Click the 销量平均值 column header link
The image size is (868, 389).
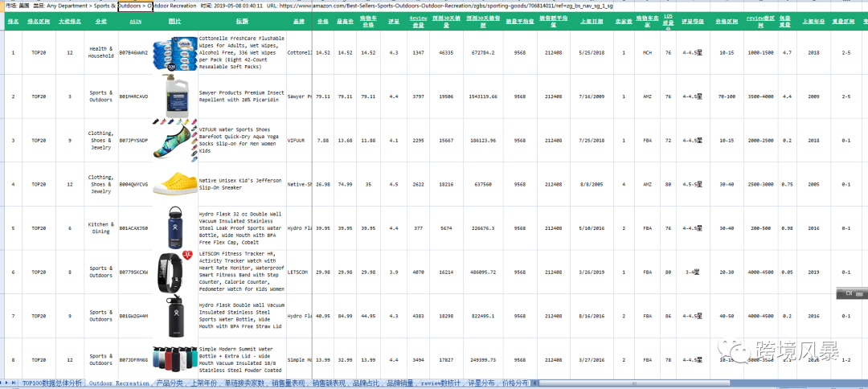[x=520, y=21]
